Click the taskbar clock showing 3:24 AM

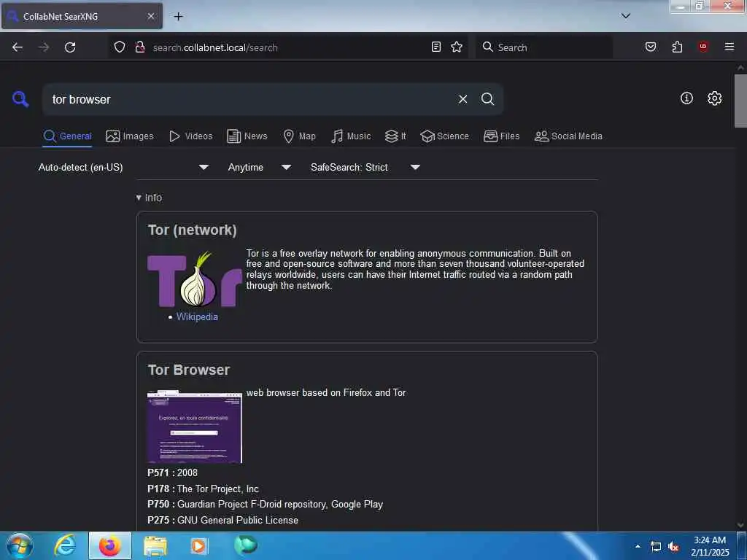710,546
